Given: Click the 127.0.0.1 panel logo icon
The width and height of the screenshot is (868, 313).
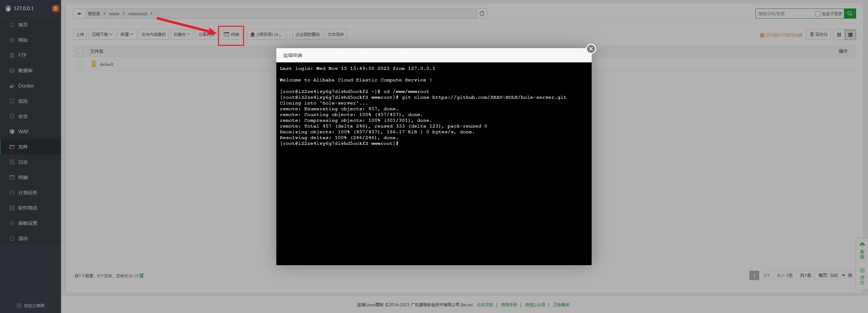Looking at the screenshot, I should pyautogui.click(x=8, y=8).
